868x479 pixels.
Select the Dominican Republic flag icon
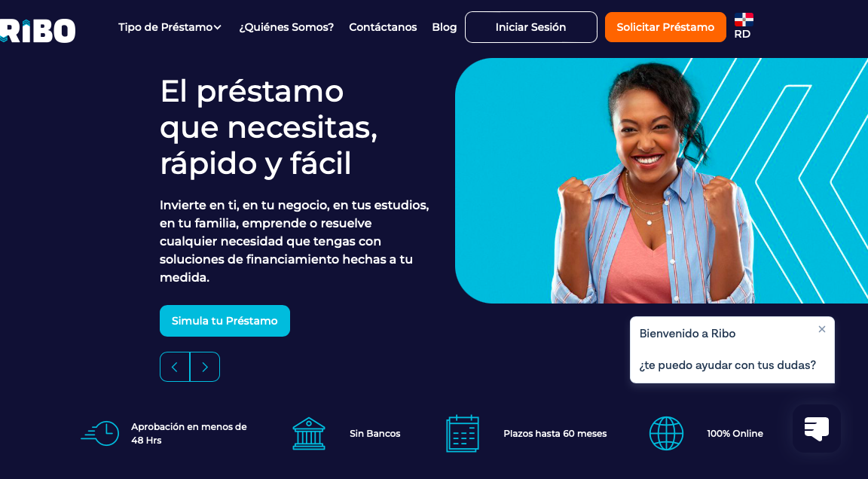744,20
